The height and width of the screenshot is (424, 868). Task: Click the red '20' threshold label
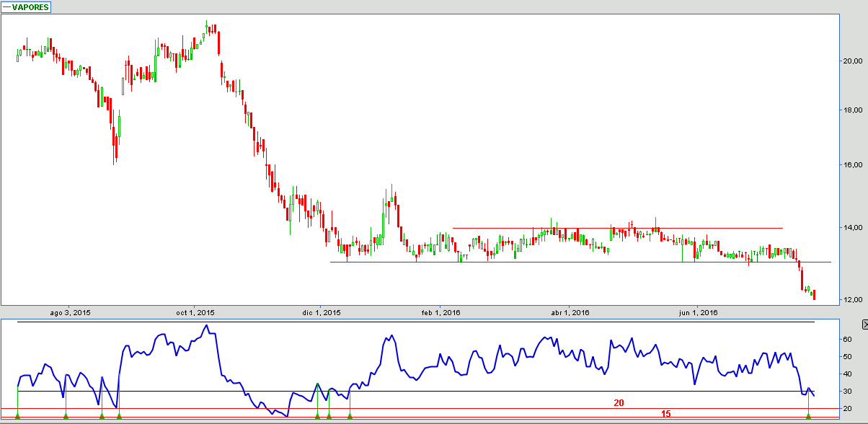coord(619,403)
